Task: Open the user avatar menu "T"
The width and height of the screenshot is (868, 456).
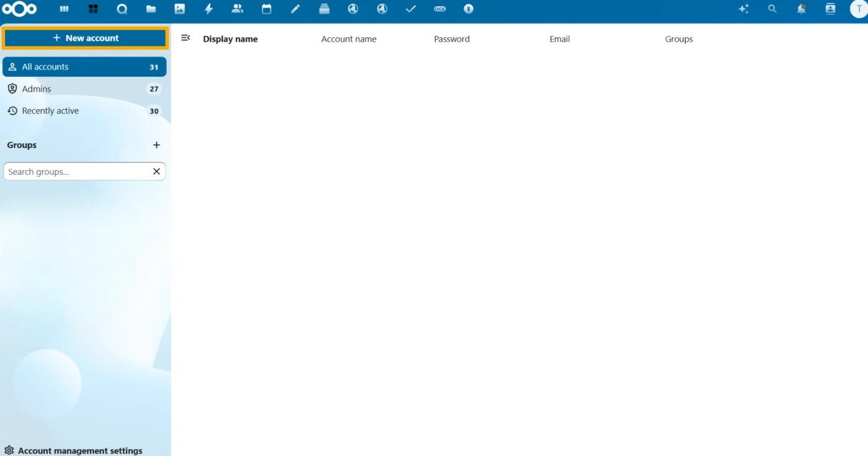Action: tap(859, 9)
